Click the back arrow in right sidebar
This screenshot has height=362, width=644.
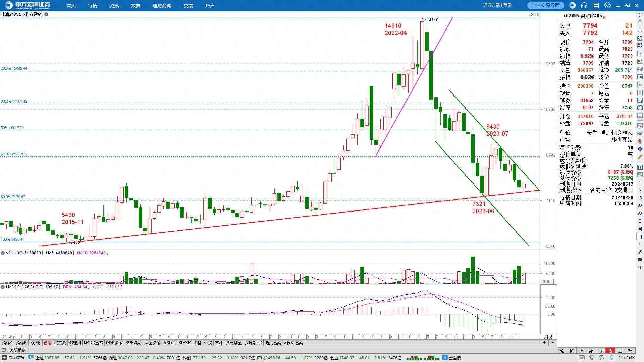[x=640, y=15]
